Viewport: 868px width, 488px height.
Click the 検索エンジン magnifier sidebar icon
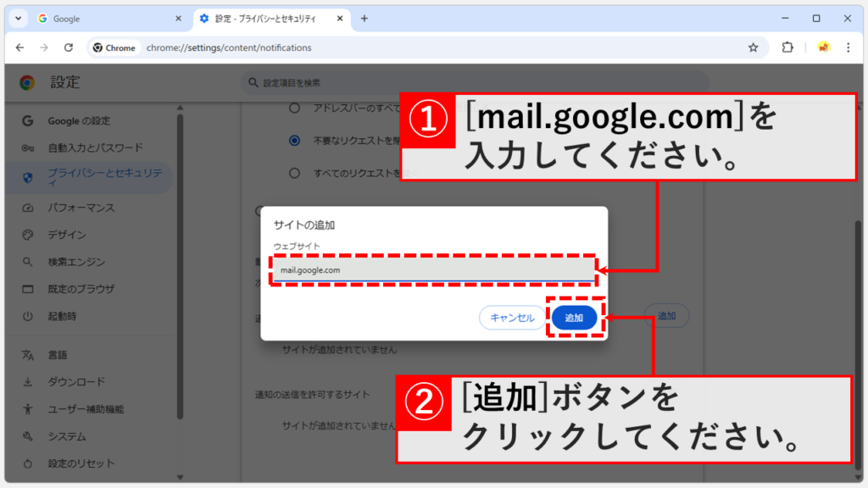point(26,263)
